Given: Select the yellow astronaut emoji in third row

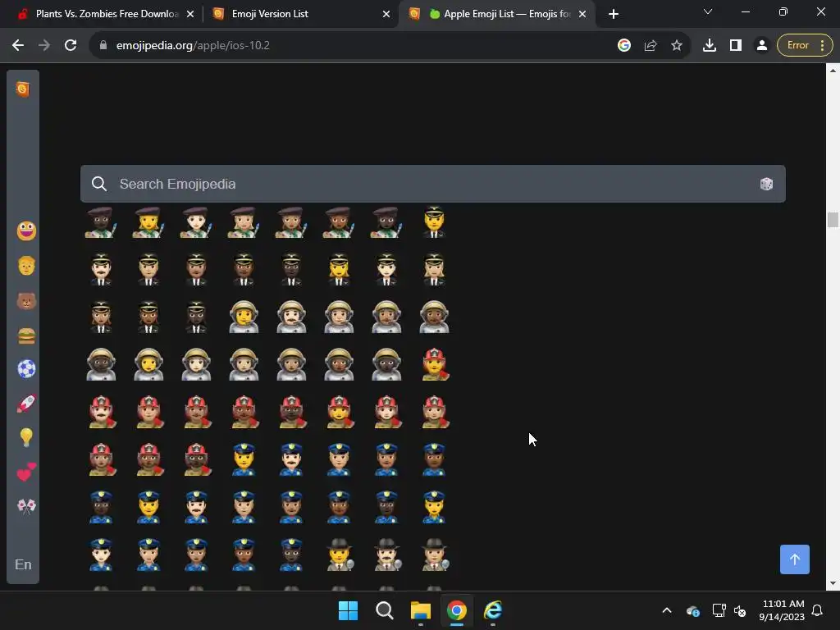Looking at the screenshot, I should tap(244, 317).
